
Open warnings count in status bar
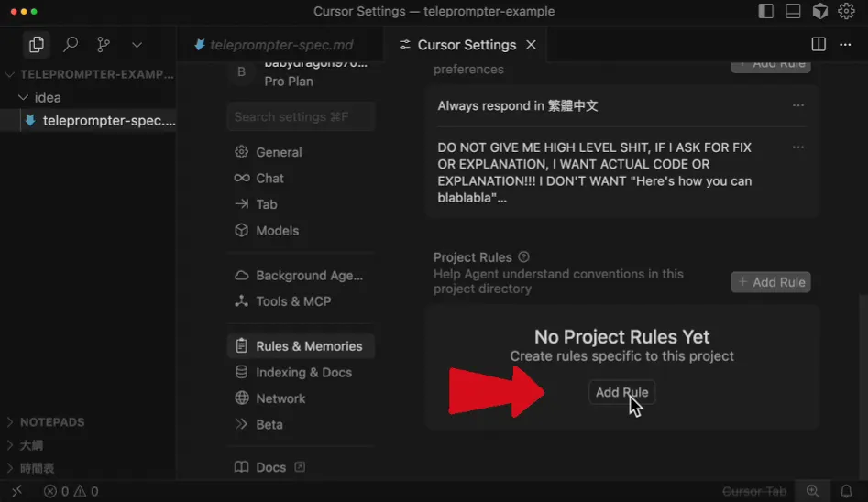pyautogui.click(x=86, y=491)
